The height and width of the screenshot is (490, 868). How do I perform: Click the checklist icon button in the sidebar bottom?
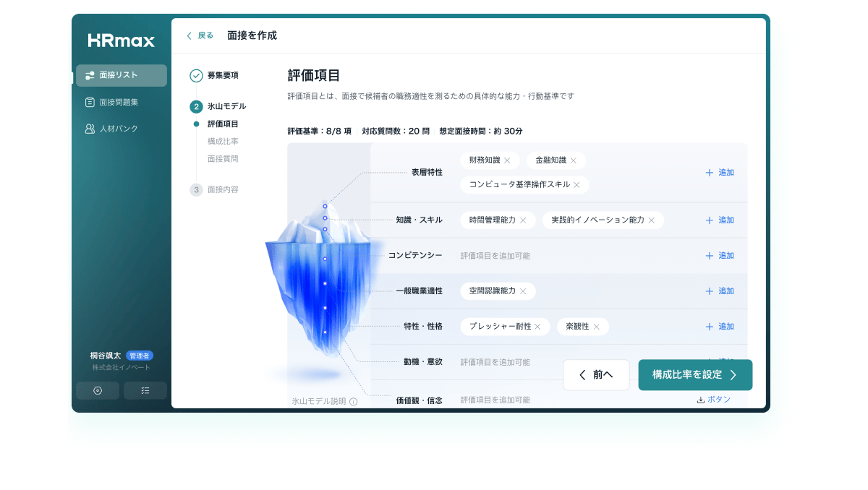click(145, 390)
